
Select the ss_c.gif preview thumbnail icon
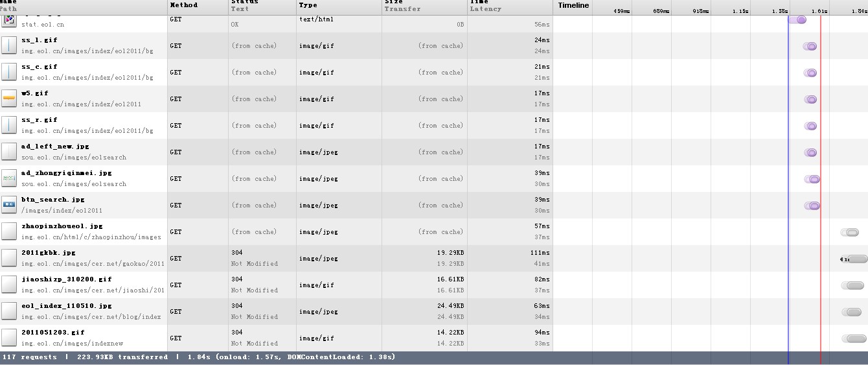pos(9,72)
